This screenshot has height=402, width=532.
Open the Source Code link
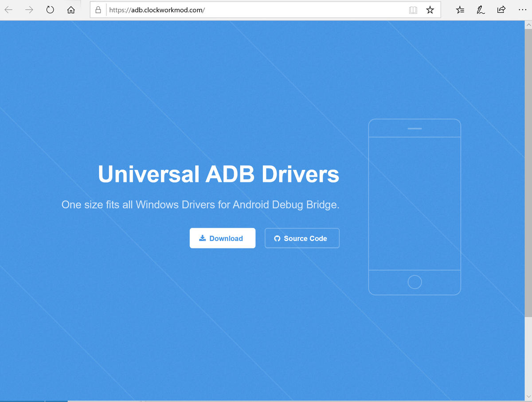(x=302, y=238)
